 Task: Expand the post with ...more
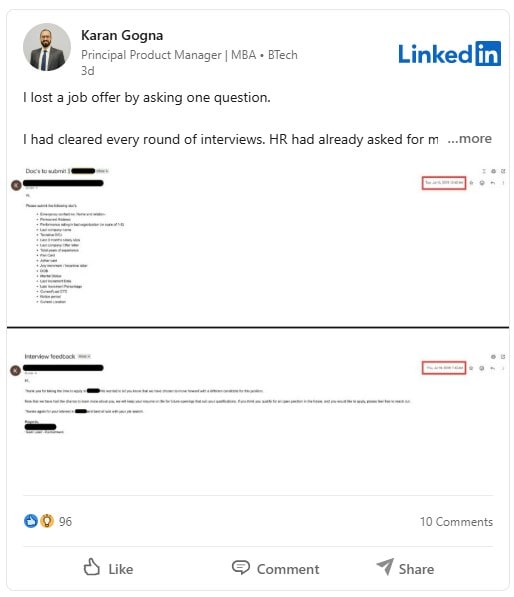(469, 139)
